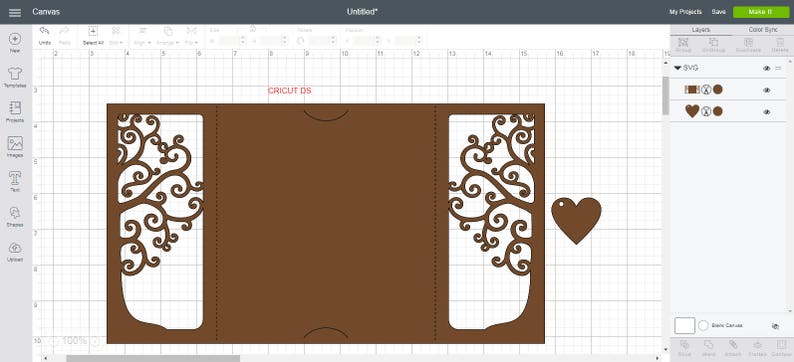Click the Delete icon in Layers panel
Viewport: 794px width, 362px height.
point(780,42)
